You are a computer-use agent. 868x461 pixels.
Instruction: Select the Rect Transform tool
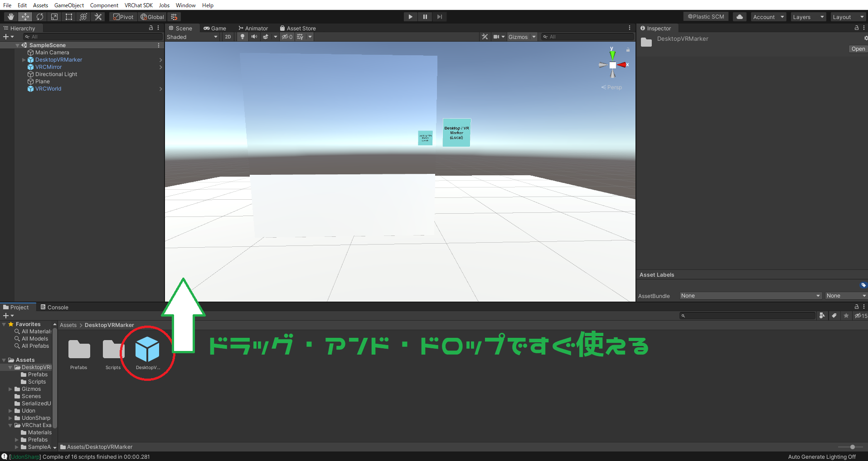click(69, 16)
